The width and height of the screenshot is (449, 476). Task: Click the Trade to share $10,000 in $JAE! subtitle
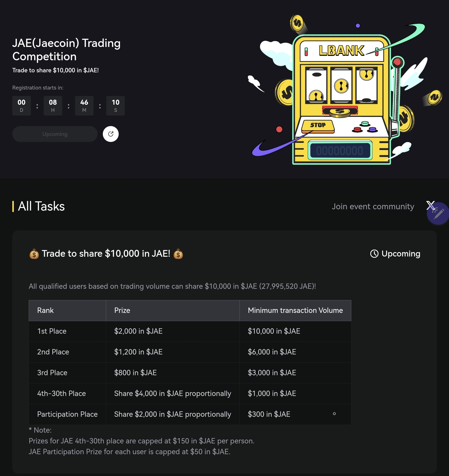(55, 70)
